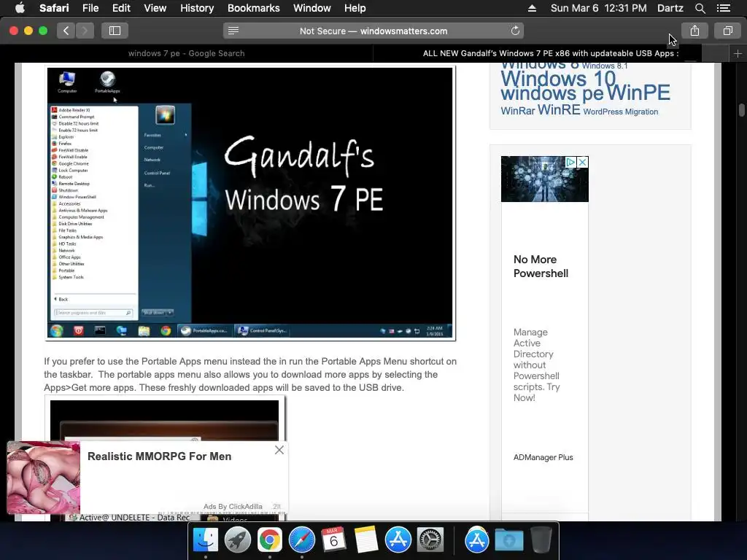747x560 pixels.
Task: Open the Bookmarks menu
Action: click(253, 8)
